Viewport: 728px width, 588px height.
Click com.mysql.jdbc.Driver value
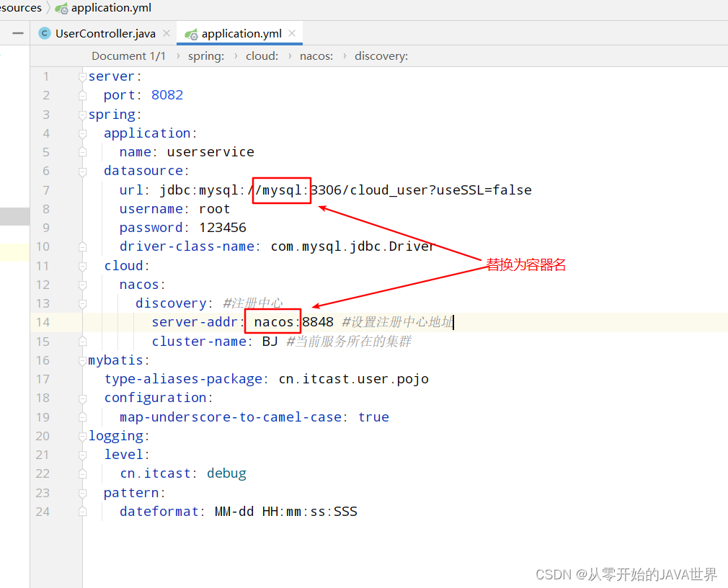coord(353,246)
